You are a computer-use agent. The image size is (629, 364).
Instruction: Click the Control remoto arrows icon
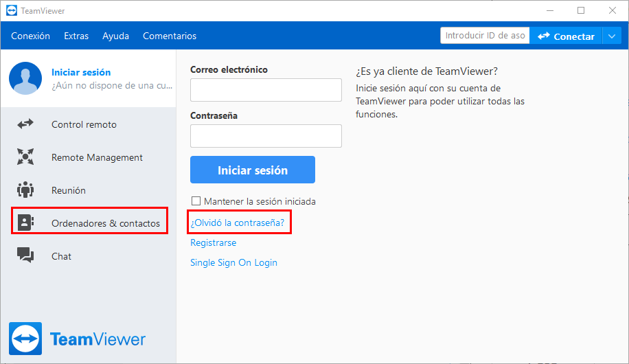pos(25,124)
